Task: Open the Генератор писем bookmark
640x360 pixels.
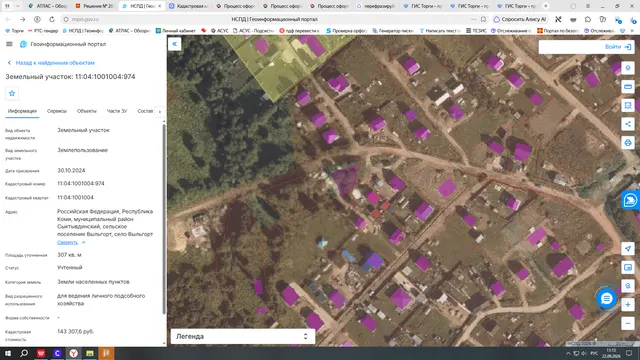Action: pos(393,31)
